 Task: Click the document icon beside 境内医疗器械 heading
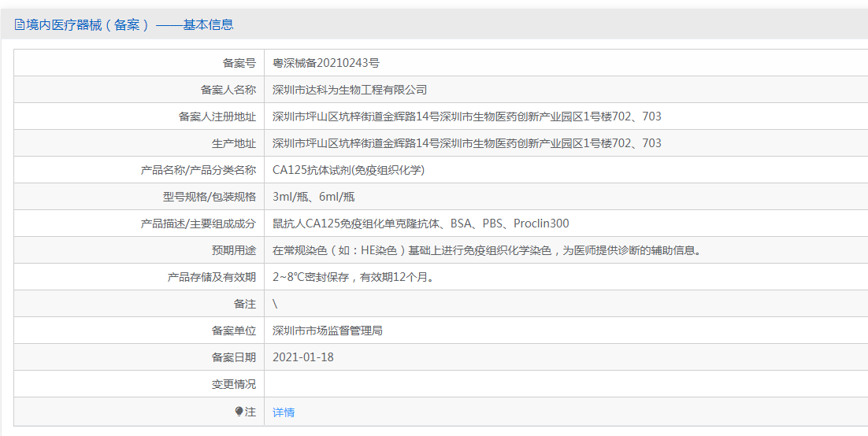(20, 25)
